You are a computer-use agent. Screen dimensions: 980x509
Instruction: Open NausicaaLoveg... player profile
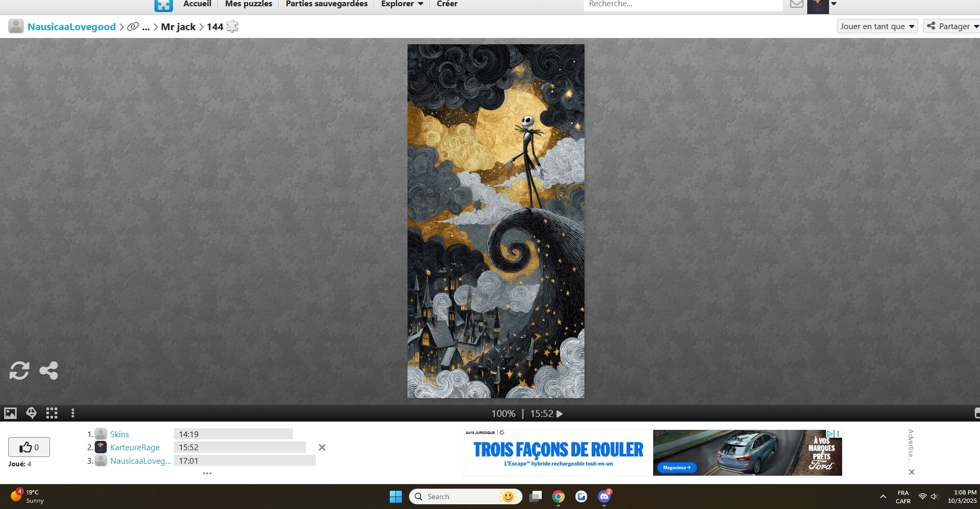(141, 461)
